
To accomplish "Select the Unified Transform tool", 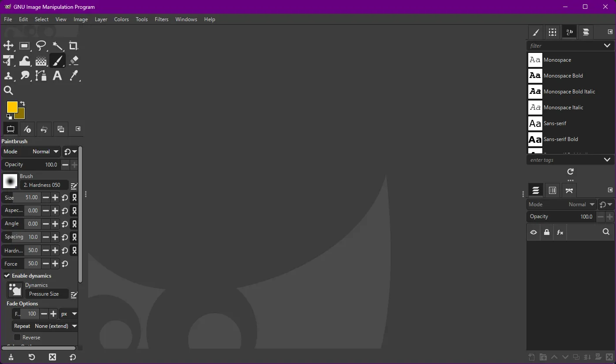I will coord(8,61).
